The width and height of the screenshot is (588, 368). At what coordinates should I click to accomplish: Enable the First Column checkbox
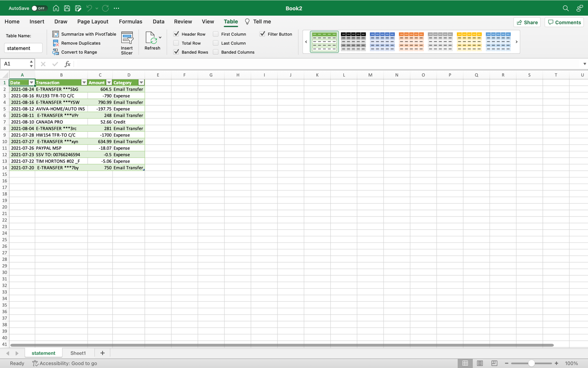click(215, 34)
